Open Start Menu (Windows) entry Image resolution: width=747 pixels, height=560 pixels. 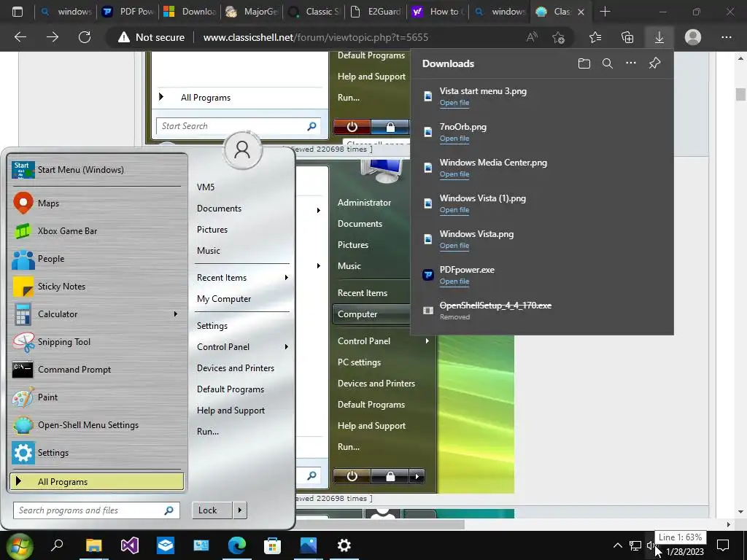[x=96, y=169]
